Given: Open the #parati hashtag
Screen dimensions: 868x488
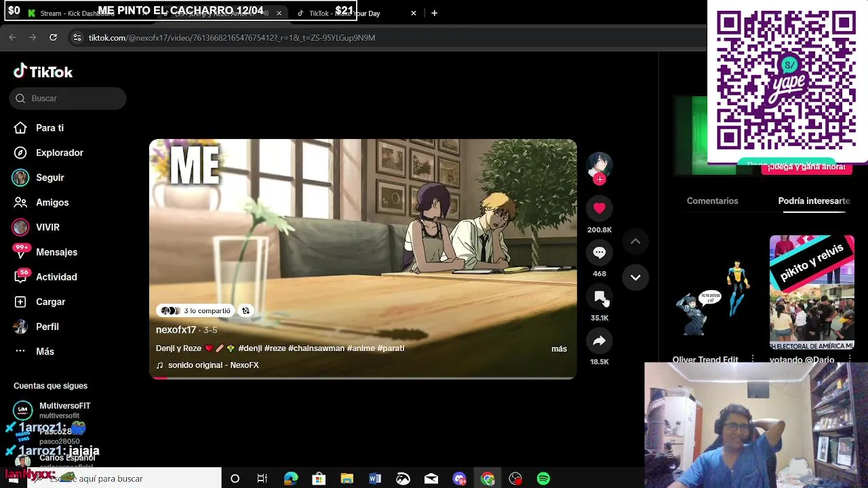Looking at the screenshot, I should click(391, 348).
